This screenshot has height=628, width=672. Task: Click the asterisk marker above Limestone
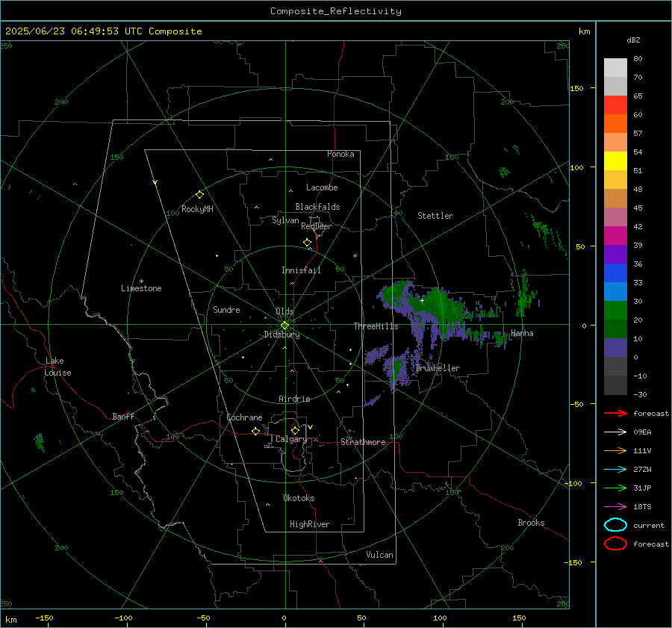pyautogui.click(x=141, y=282)
